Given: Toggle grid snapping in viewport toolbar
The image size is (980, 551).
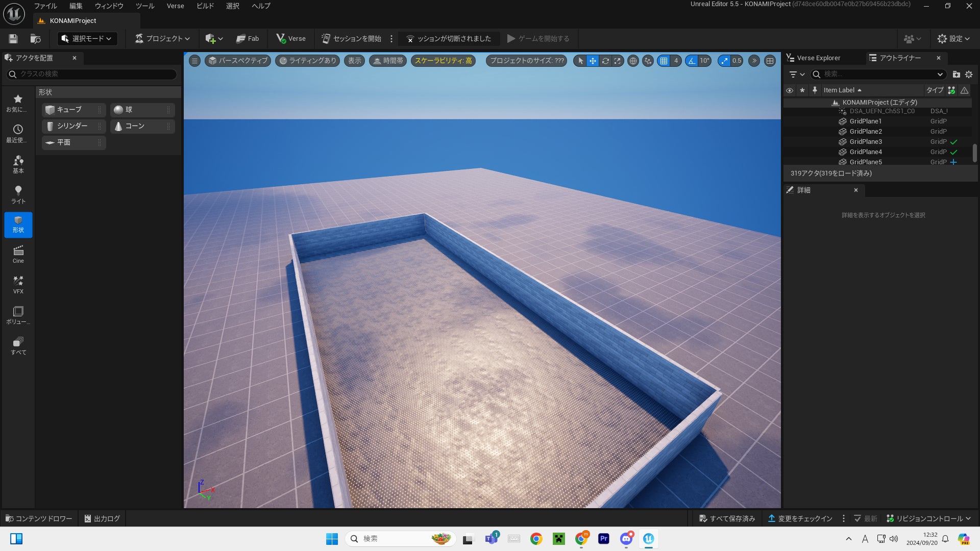Looking at the screenshot, I should point(664,61).
